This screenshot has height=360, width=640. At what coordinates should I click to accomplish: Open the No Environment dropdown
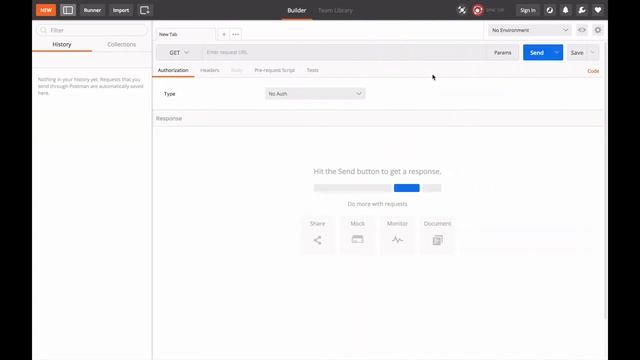529,30
